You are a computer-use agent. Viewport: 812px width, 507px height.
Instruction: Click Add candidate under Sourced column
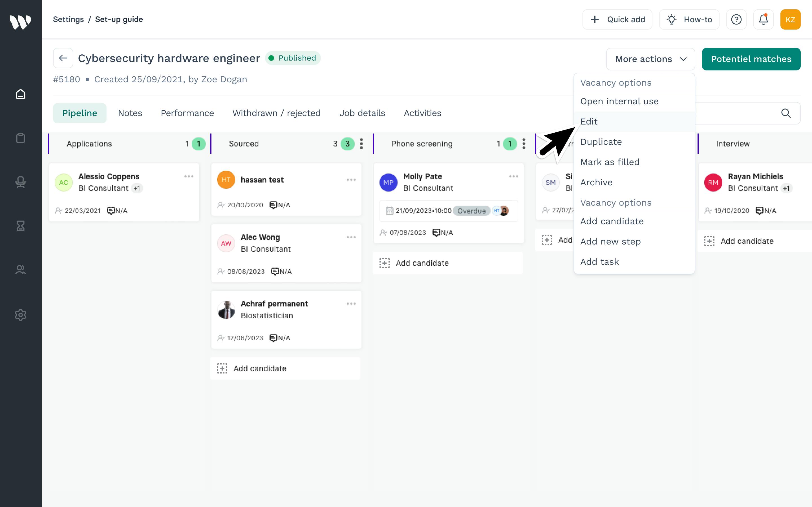pyautogui.click(x=259, y=368)
